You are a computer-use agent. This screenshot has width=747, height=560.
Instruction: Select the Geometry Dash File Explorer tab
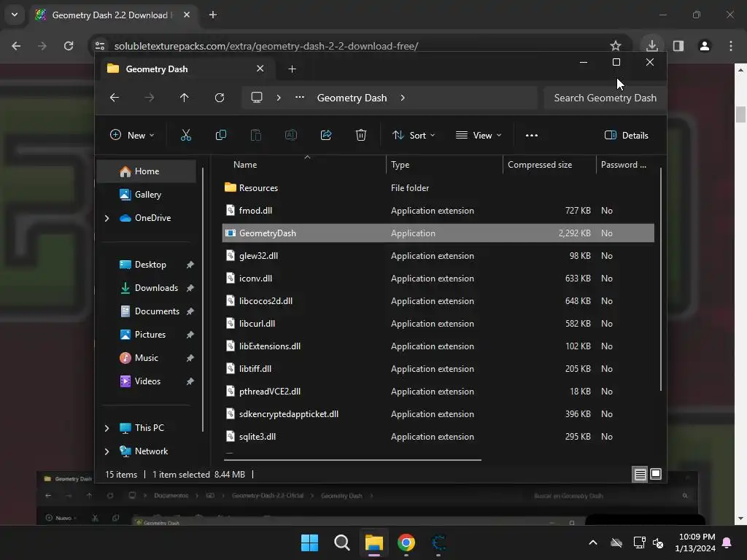186,69
